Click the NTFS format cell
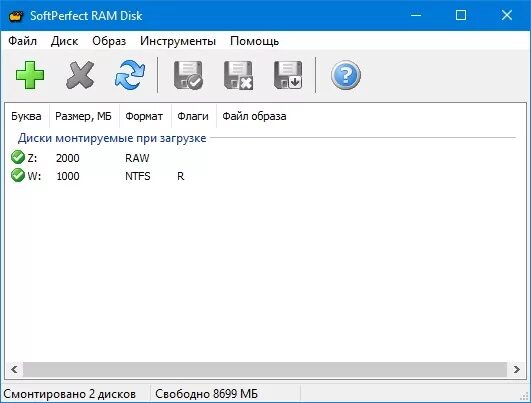The width and height of the screenshot is (531, 403). coord(138,176)
